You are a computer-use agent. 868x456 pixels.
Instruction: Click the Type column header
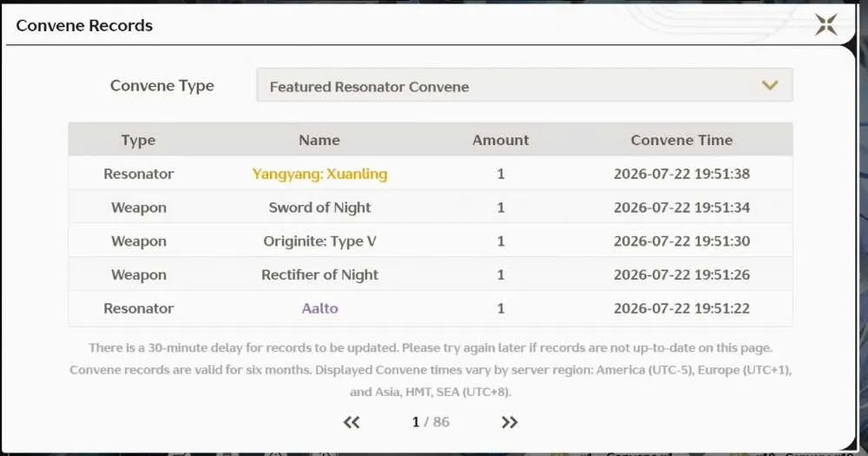tap(138, 140)
